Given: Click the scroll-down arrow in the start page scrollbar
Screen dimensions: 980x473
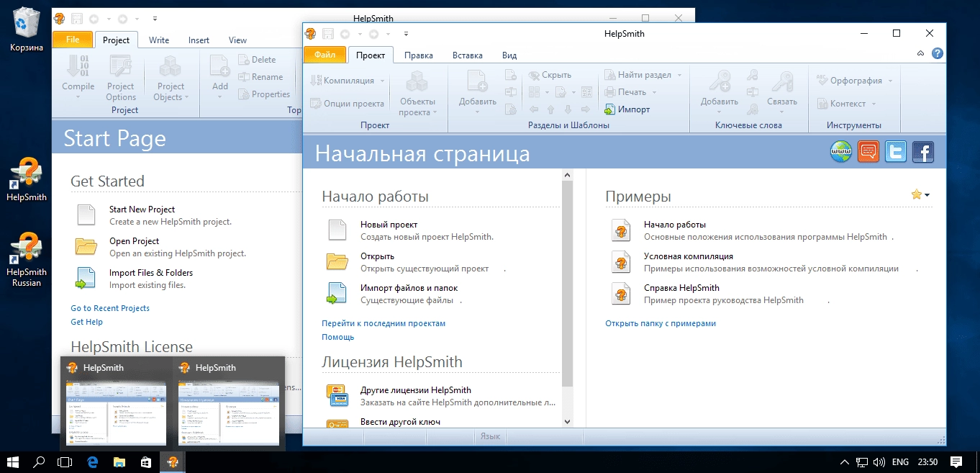Looking at the screenshot, I should [x=567, y=421].
